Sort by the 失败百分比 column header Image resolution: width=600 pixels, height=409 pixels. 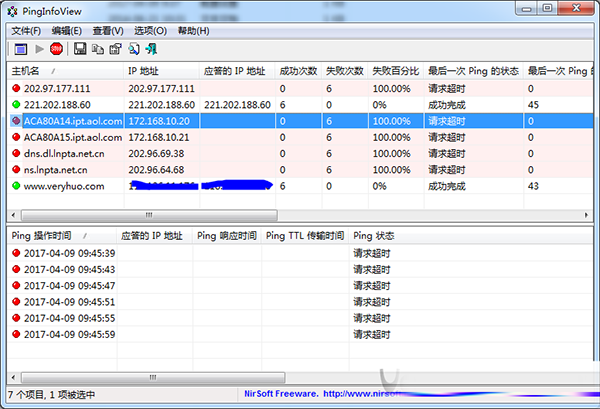pyautogui.click(x=395, y=72)
